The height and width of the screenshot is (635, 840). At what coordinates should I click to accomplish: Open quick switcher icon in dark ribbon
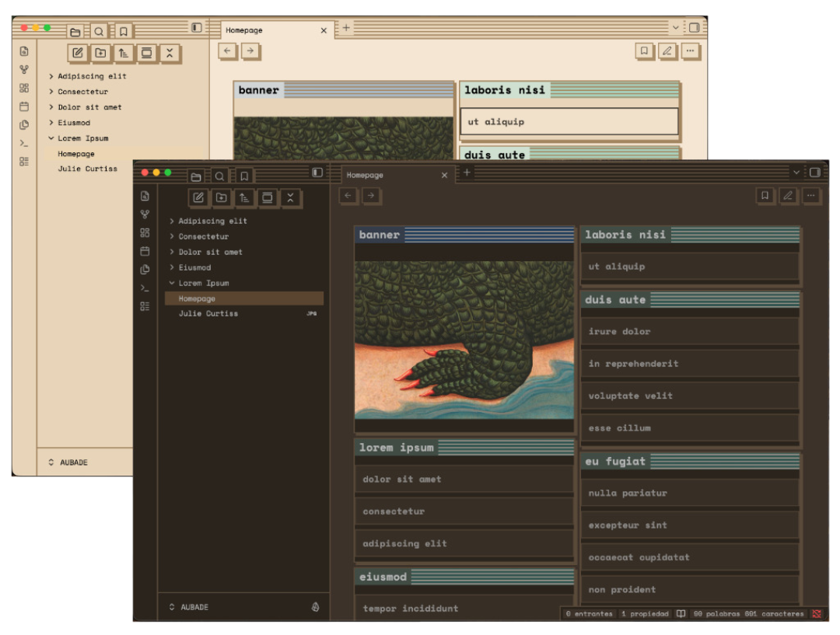tap(145, 196)
